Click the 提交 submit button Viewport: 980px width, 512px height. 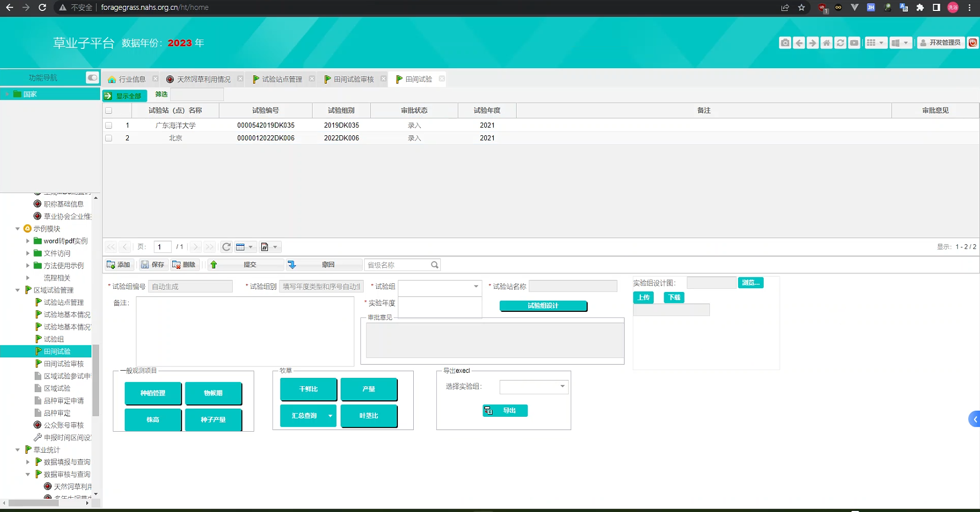pos(245,265)
